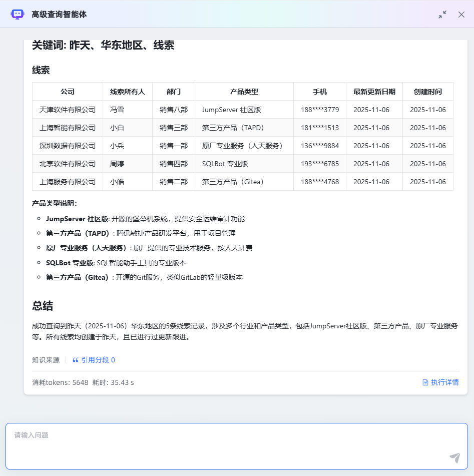Click department cell 销售四部

point(174,164)
